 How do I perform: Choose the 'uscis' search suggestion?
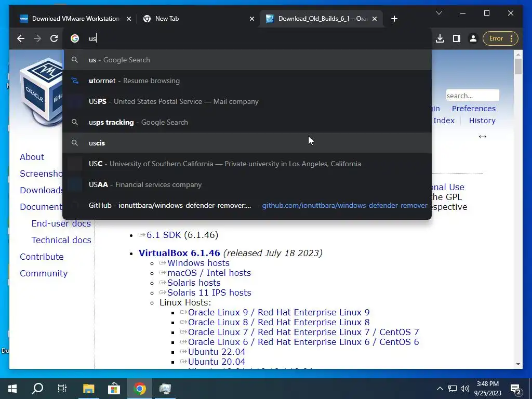coord(247,143)
